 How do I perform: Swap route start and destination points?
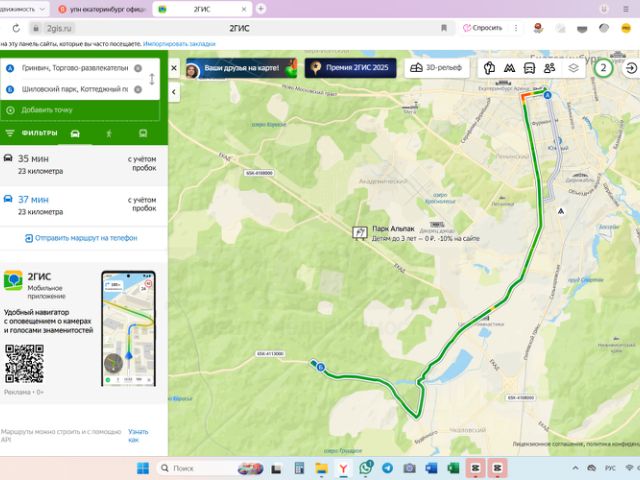point(152,79)
